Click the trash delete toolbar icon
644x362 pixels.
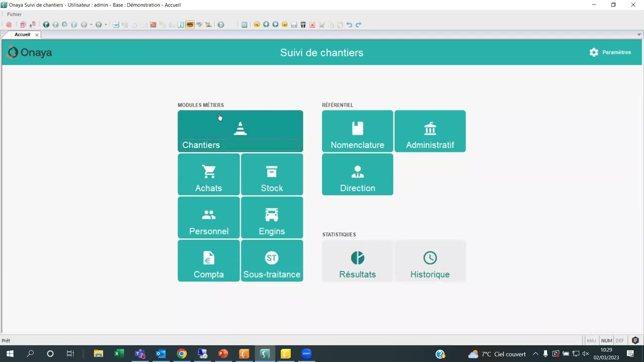point(303,25)
